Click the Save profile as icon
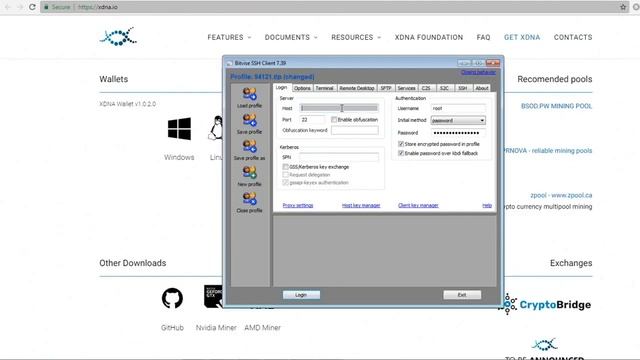Viewport: 640px width, 360px height. (249, 146)
